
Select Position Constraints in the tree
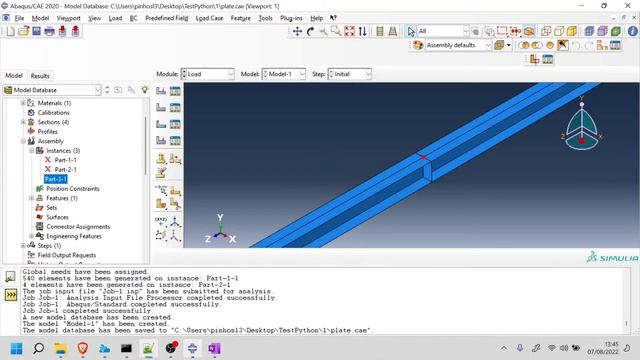click(x=73, y=189)
